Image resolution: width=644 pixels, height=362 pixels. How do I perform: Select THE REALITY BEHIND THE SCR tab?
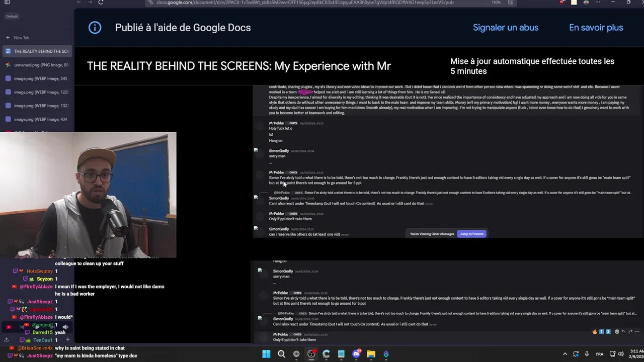(36, 51)
